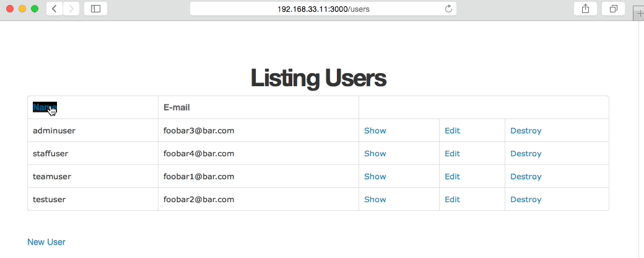Viewport: 644px width, 258px height.
Task: Destroy the testuser record
Action: 526,200
